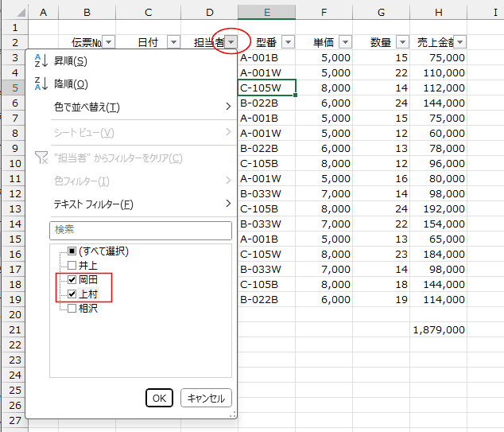
Task: Click the B-033W cell in row 14
Action: coord(266,224)
